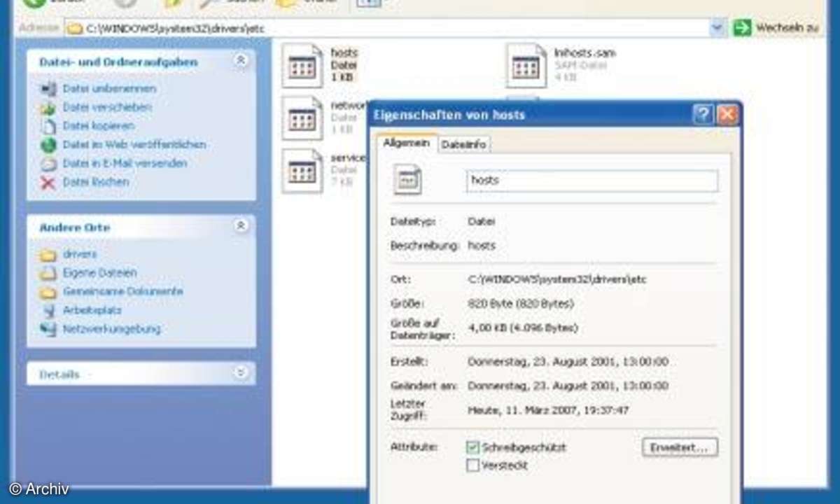Click the hosts file name in folder view
Screen dimensions: 840x504
pyautogui.click(x=344, y=52)
